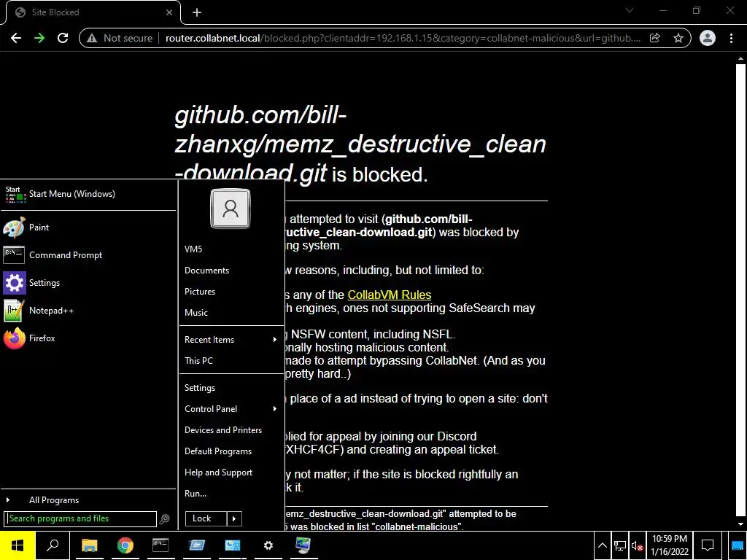Open Music from Start menu
The height and width of the screenshot is (560, 747).
coord(231,313)
